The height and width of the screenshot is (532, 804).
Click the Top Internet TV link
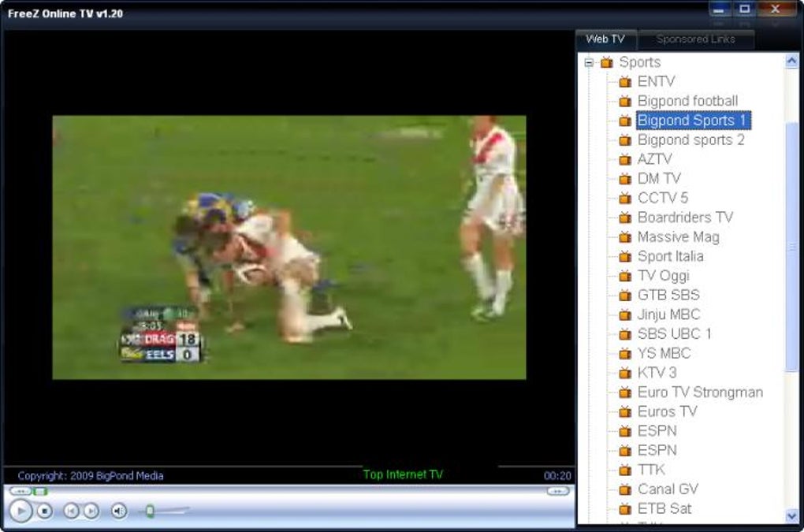[x=403, y=474]
